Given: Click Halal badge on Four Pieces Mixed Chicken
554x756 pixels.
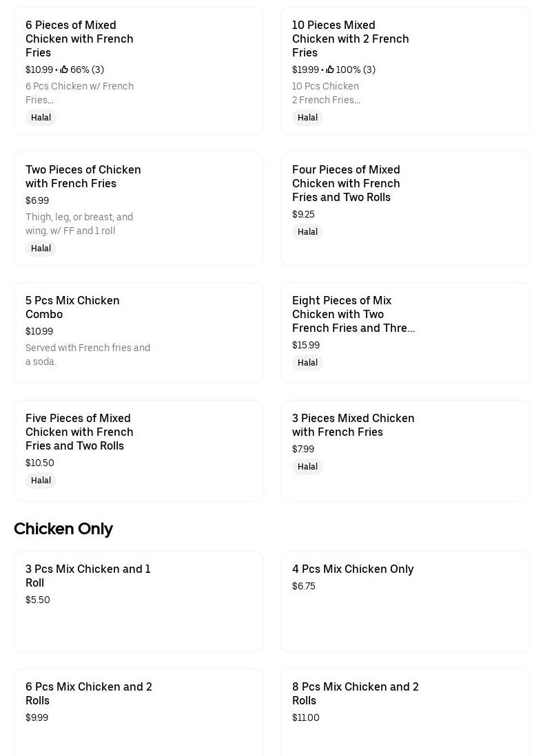Looking at the screenshot, I should (307, 232).
